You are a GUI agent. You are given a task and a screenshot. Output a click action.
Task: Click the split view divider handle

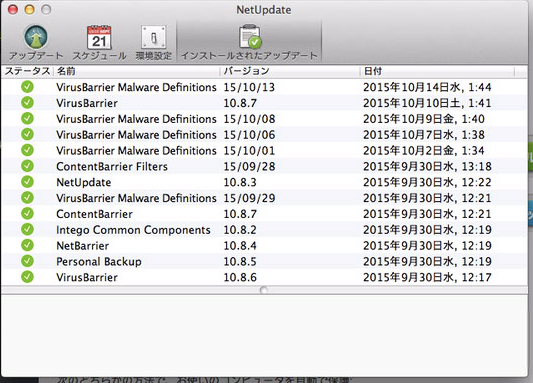point(263,290)
